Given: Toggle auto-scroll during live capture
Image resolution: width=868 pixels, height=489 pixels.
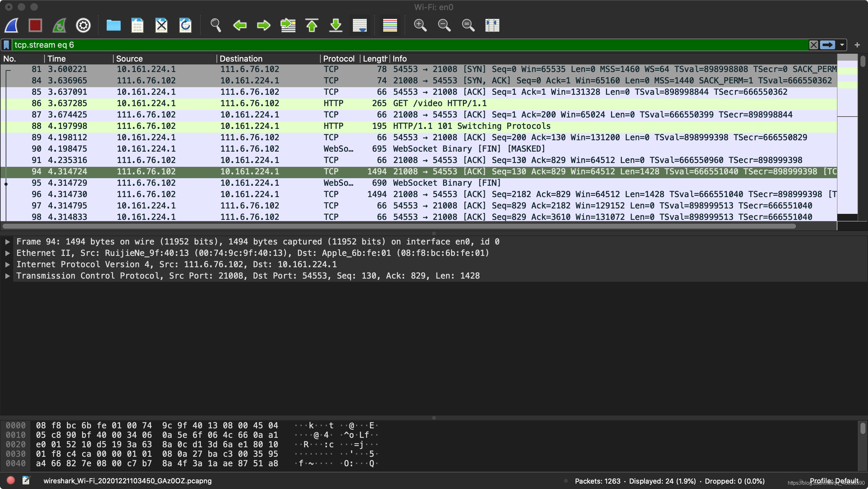Looking at the screenshot, I should point(360,25).
